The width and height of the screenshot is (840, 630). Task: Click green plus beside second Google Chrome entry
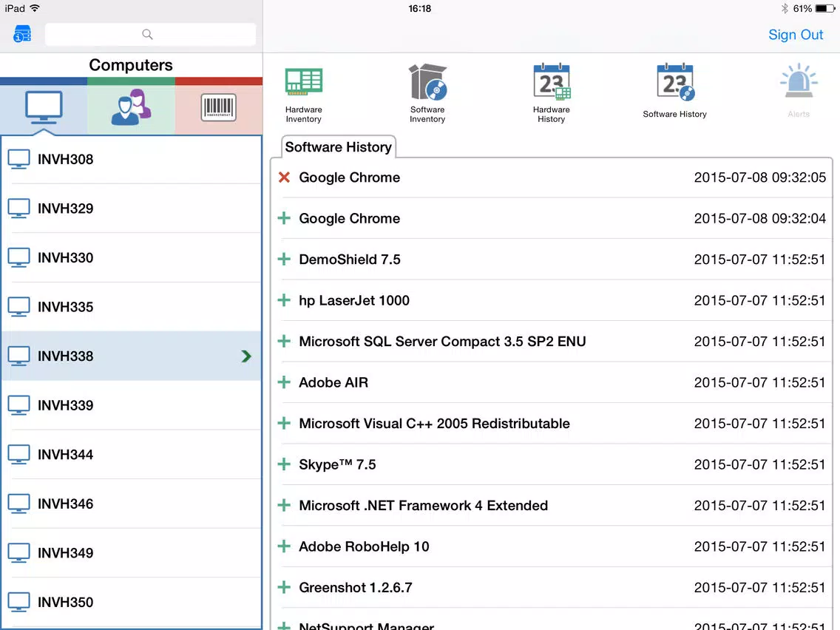tap(285, 218)
